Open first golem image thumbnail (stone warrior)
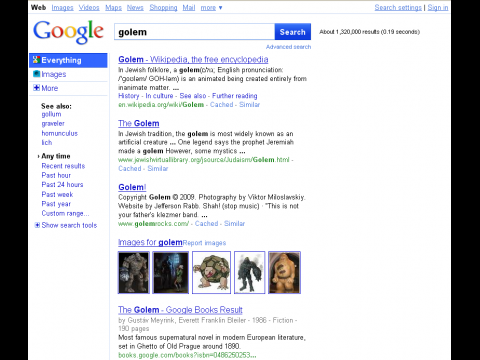This screenshot has width=480, height=360. tap(134, 273)
